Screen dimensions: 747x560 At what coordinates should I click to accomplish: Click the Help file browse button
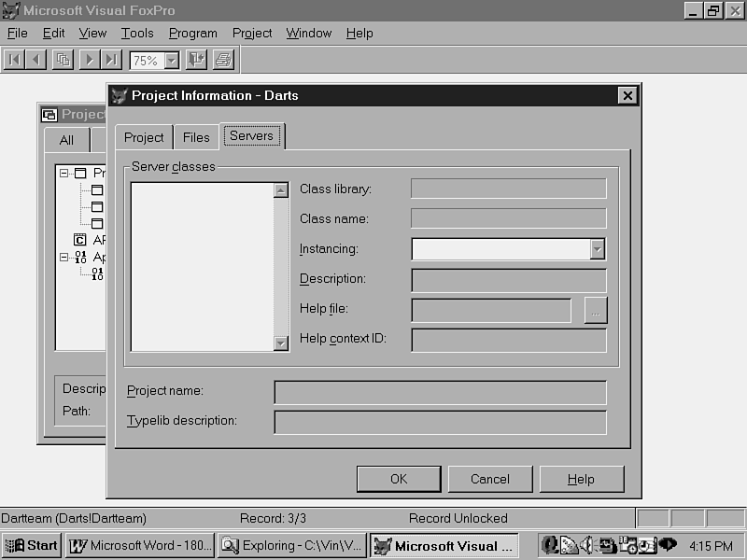click(596, 310)
